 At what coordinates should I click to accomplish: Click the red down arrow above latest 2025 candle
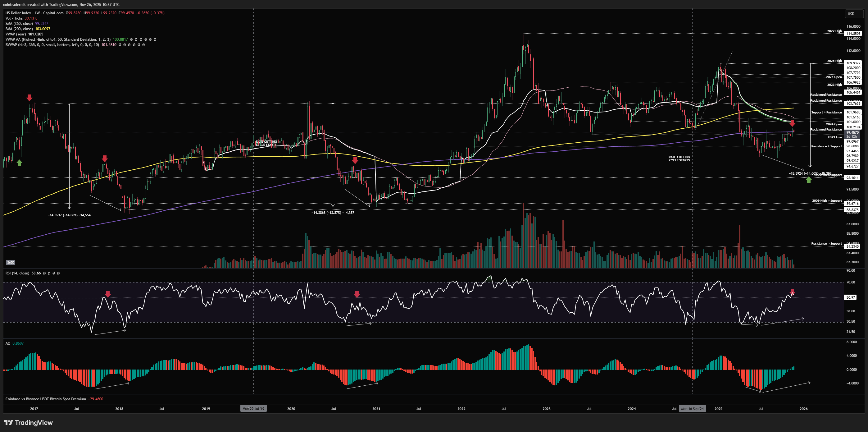792,123
